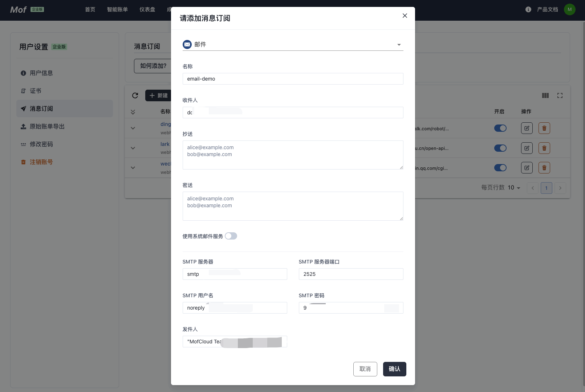Go to previous page arrow

(x=533, y=188)
